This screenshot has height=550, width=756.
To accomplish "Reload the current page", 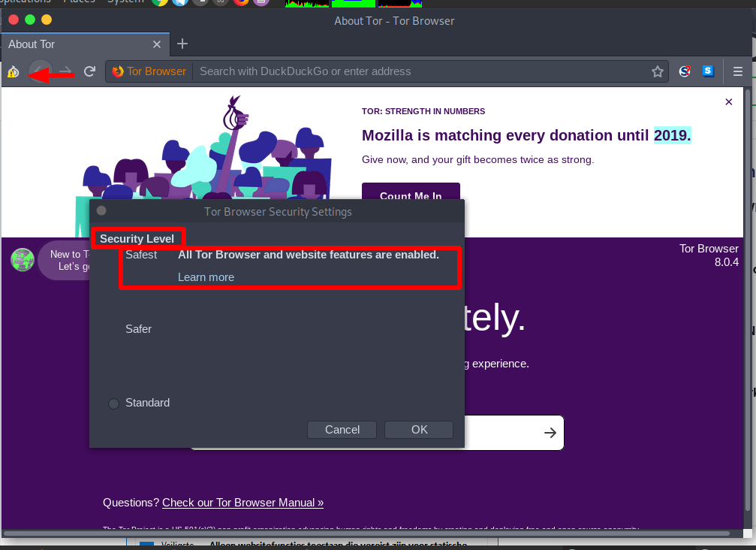I will tap(89, 71).
